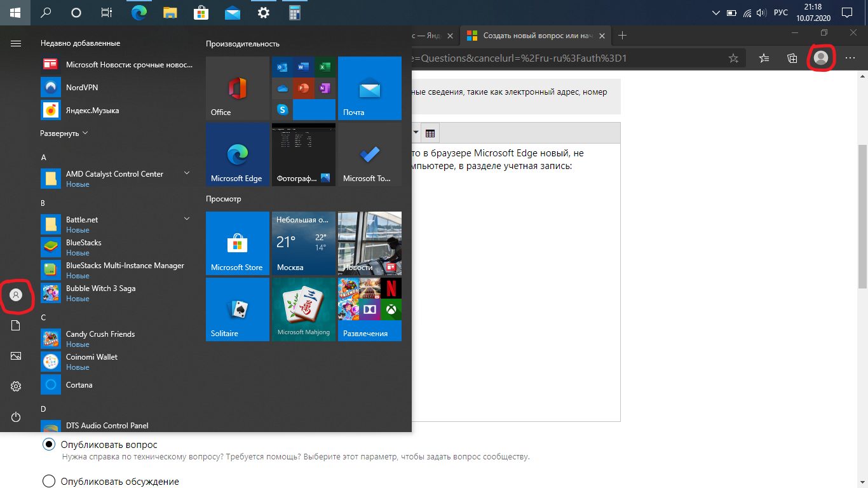
Task: Open Microsoft Mahjong tile
Action: [x=304, y=309]
